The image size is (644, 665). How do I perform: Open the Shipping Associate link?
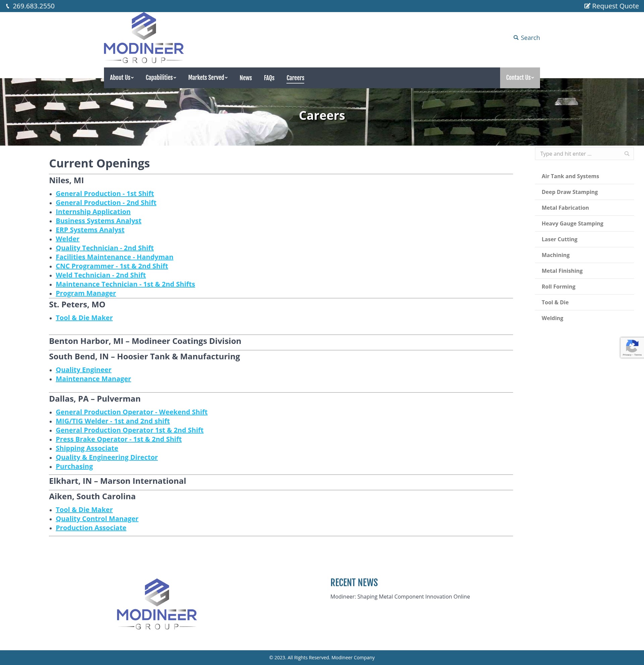coord(87,449)
